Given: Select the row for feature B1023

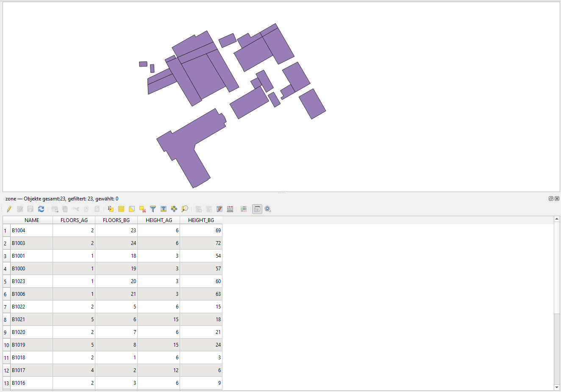Looking at the screenshot, I should pyautogui.click(x=6, y=281).
